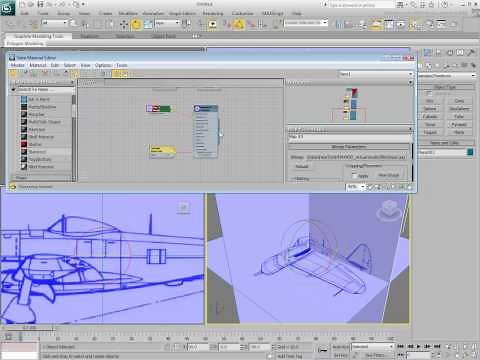The image size is (480, 360).
Task: Open the object color swatch
Action: [x=470, y=152]
